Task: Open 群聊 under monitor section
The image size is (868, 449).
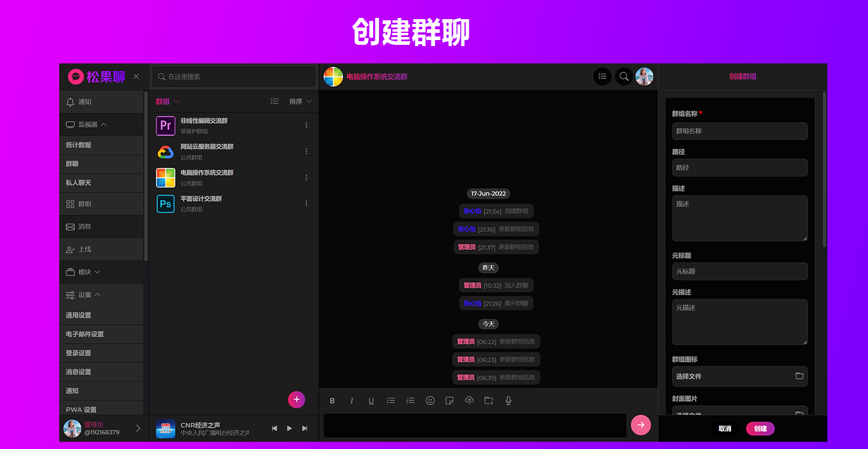Action: (x=102, y=164)
